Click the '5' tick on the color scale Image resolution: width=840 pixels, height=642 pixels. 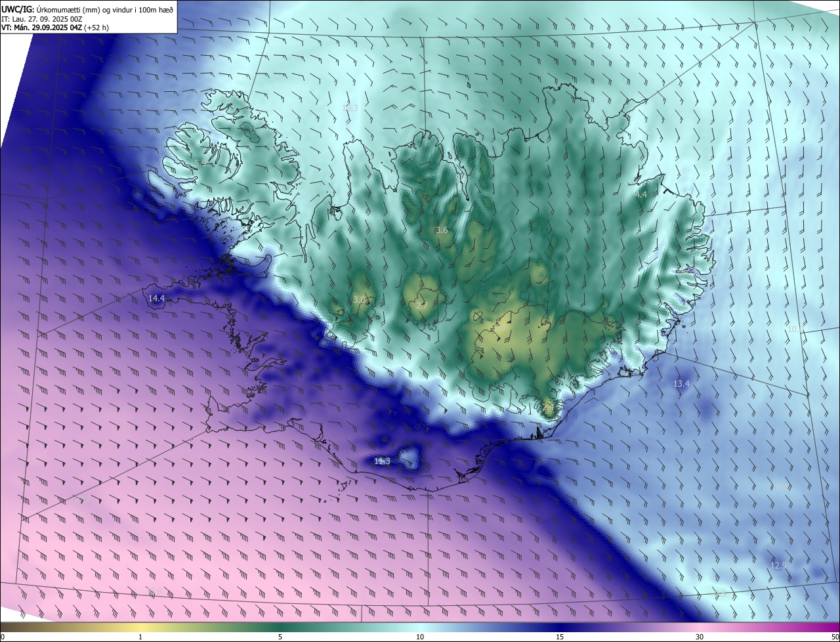click(x=280, y=637)
